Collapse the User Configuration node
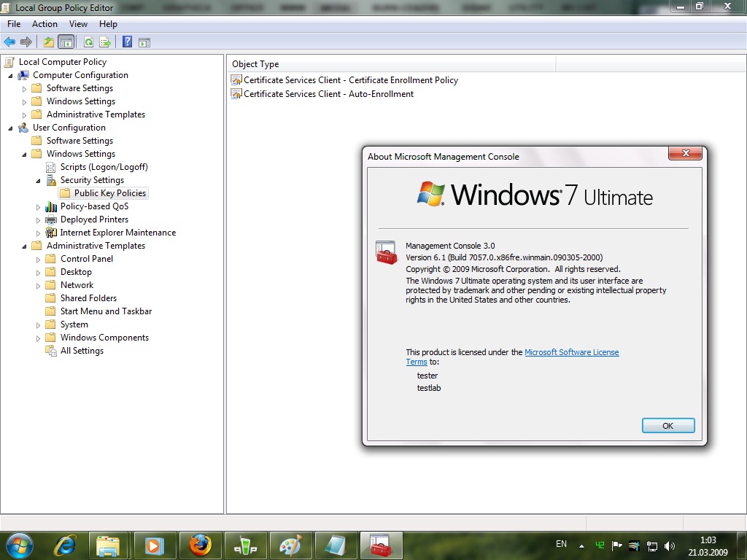 (10, 128)
